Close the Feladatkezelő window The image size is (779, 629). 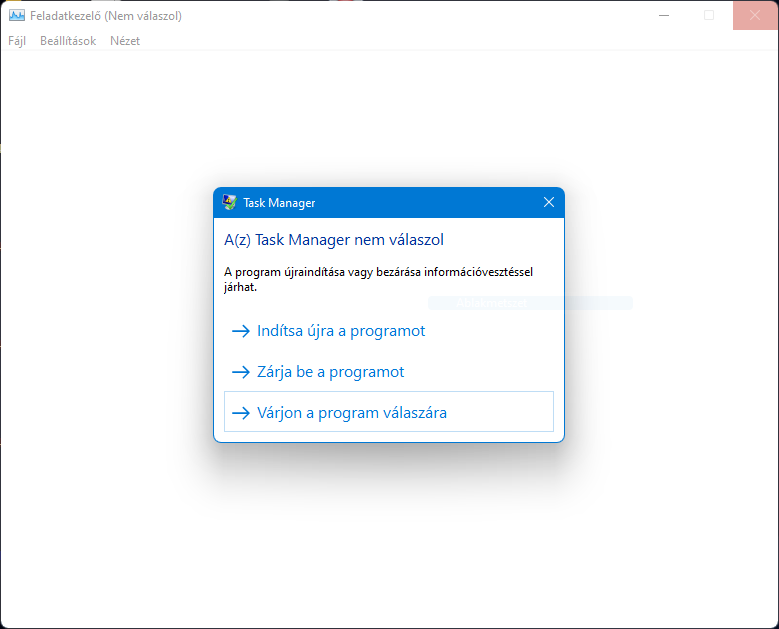[755, 15]
